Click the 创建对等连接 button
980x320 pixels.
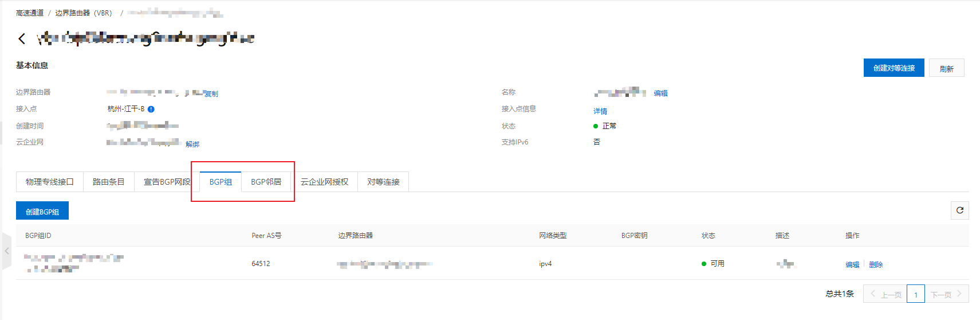coord(894,68)
